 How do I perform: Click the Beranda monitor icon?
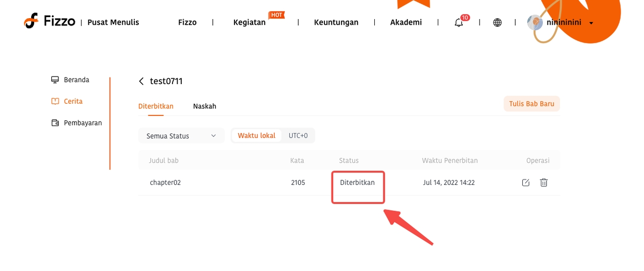click(55, 80)
